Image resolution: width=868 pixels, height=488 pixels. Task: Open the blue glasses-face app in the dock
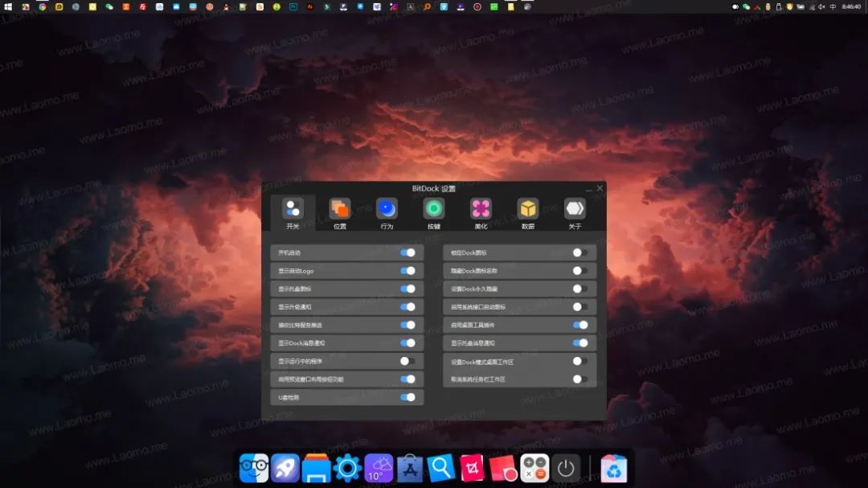(254, 466)
